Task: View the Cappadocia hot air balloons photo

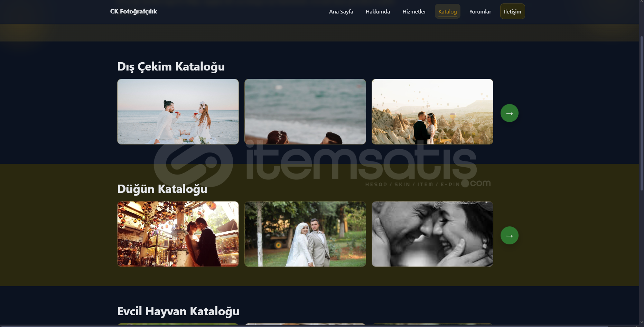Action: tap(432, 112)
